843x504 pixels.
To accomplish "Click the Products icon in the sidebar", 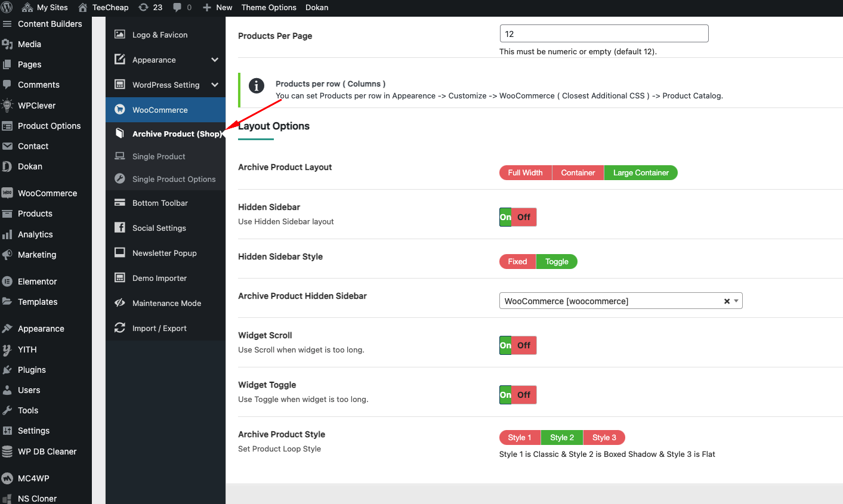I will click(7, 214).
